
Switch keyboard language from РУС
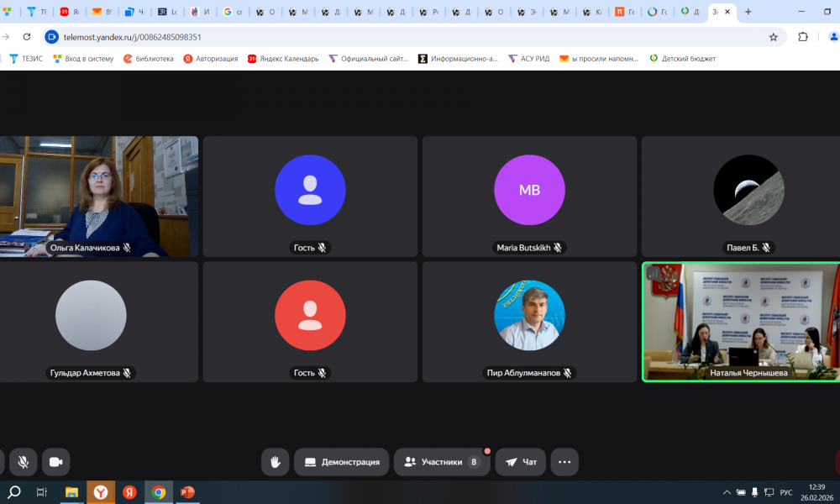click(x=786, y=492)
